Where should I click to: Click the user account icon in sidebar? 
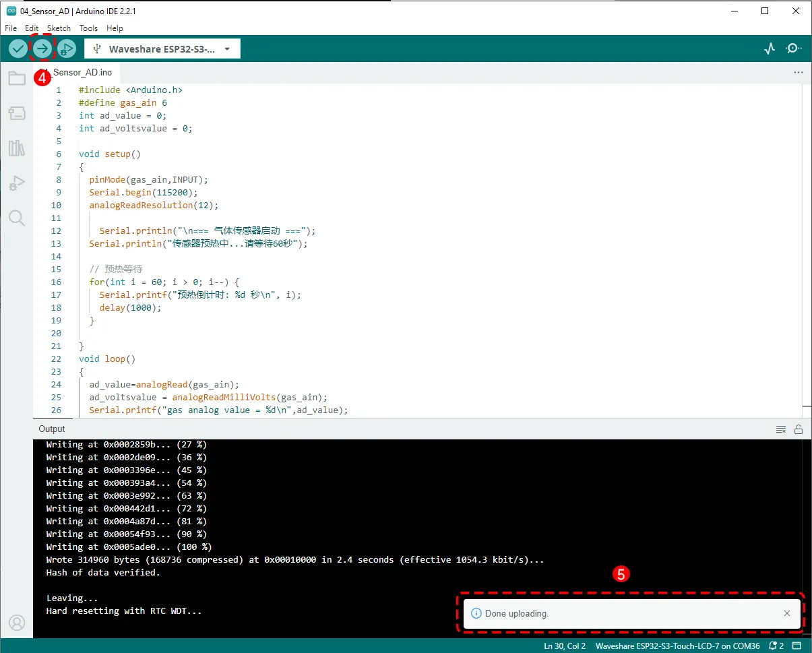click(17, 622)
